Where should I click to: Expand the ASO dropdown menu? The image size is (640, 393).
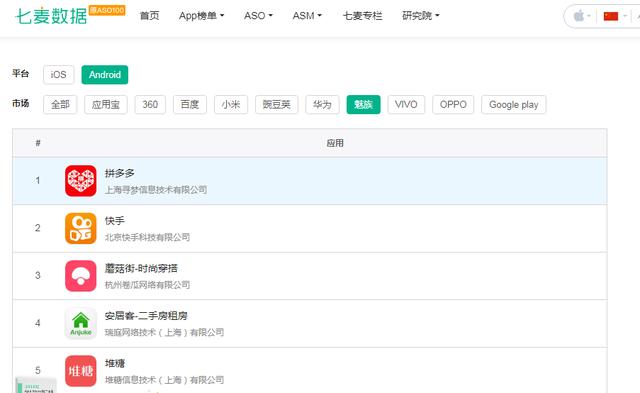pos(258,16)
